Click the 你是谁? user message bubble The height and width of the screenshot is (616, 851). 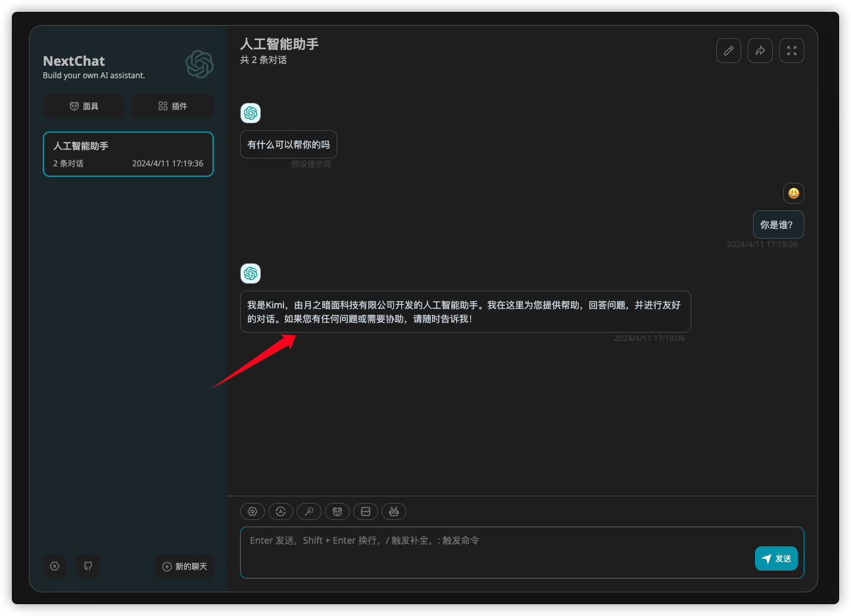(778, 225)
